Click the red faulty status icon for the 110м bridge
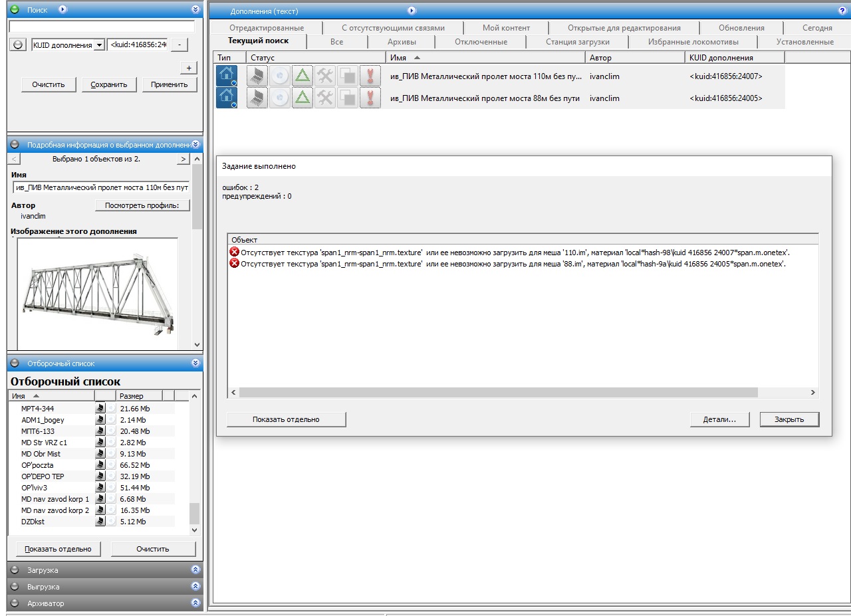This screenshot has height=616, width=851. pyautogui.click(x=370, y=76)
